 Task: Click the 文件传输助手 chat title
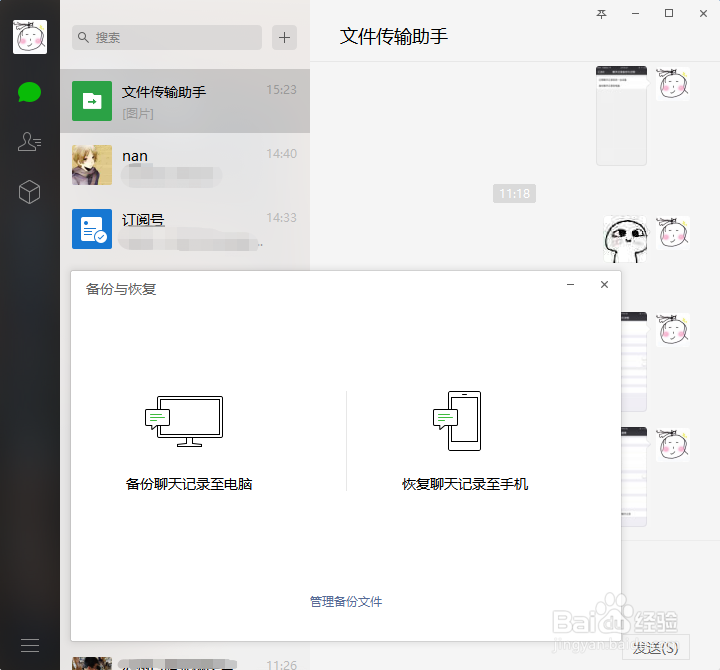click(x=394, y=36)
